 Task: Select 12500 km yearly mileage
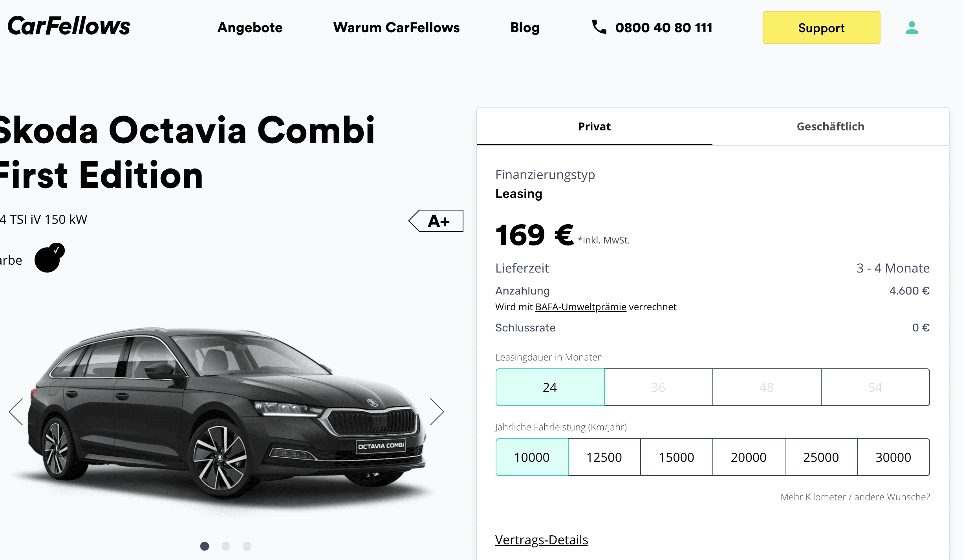(604, 457)
